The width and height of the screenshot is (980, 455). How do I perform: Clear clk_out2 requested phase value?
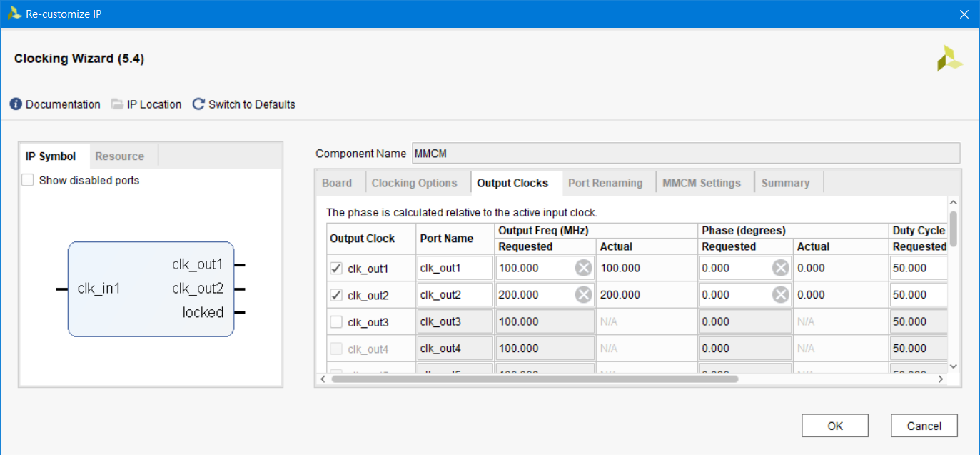click(781, 295)
